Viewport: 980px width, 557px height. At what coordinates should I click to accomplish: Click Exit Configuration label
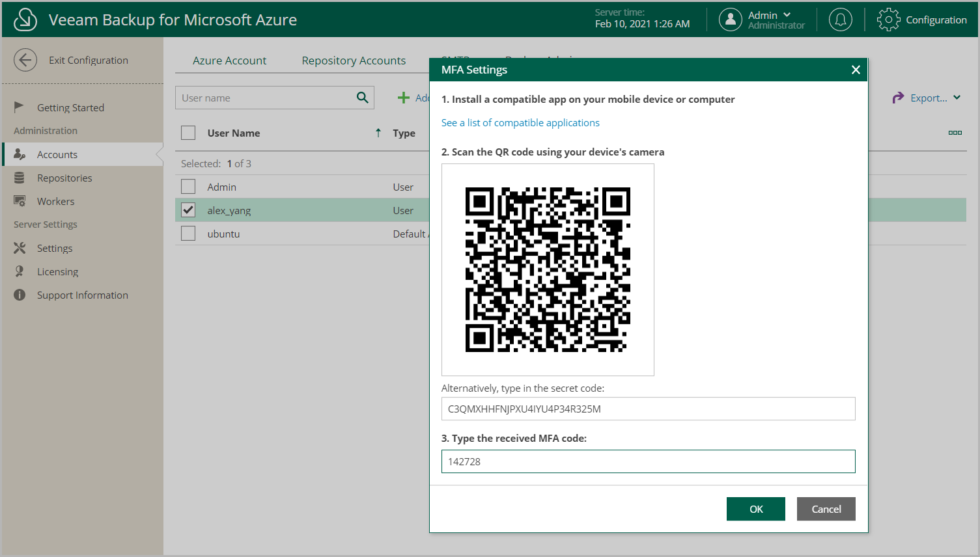(x=89, y=60)
